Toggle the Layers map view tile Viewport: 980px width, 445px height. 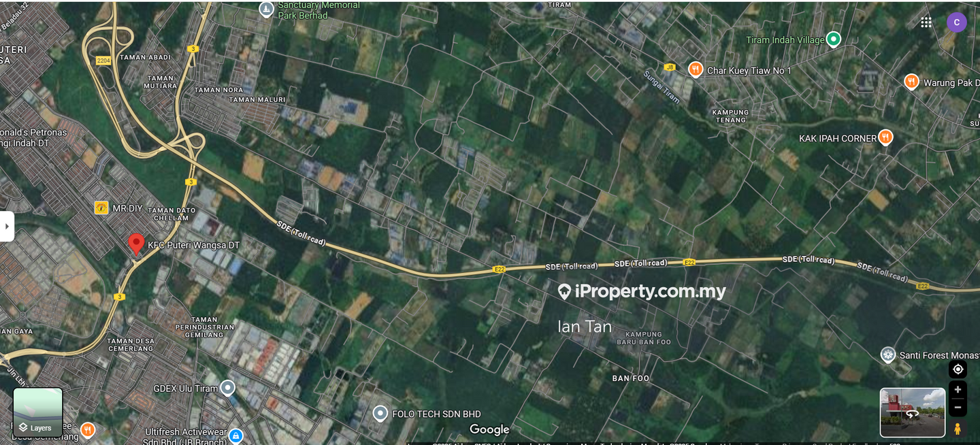[38, 412]
